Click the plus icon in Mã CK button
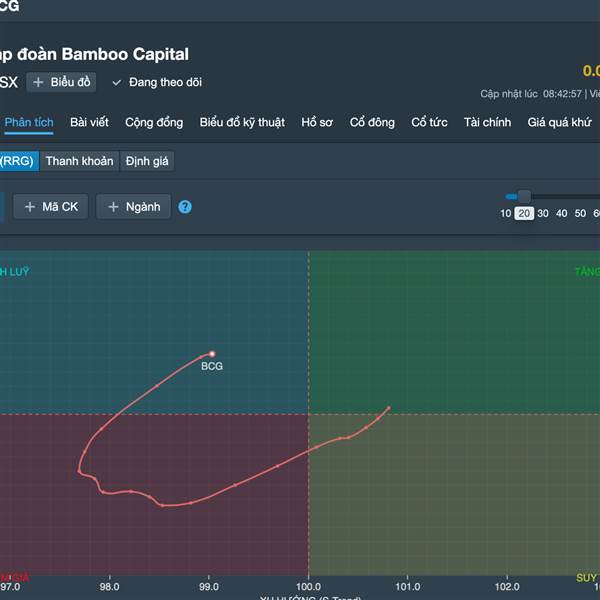The height and width of the screenshot is (600, 600). point(30,207)
